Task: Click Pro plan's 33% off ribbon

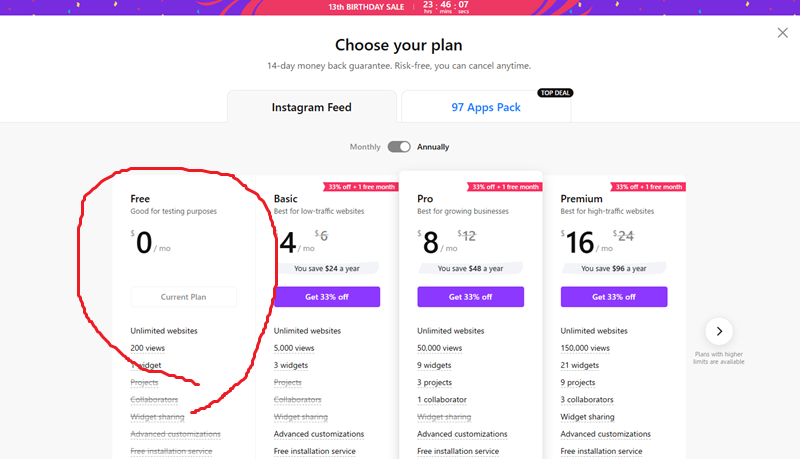Action: click(505, 187)
